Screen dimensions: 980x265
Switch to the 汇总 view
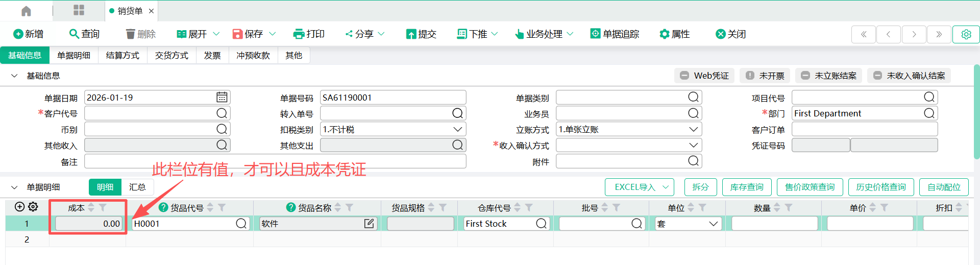coord(137,187)
